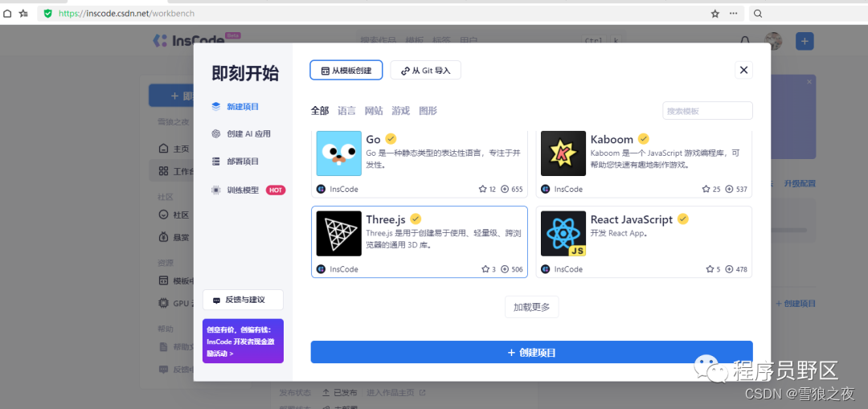This screenshot has height=409, width=868.
Task: Click InsCode author avatar on Kaboom card
Action: [x=545, y=190]
